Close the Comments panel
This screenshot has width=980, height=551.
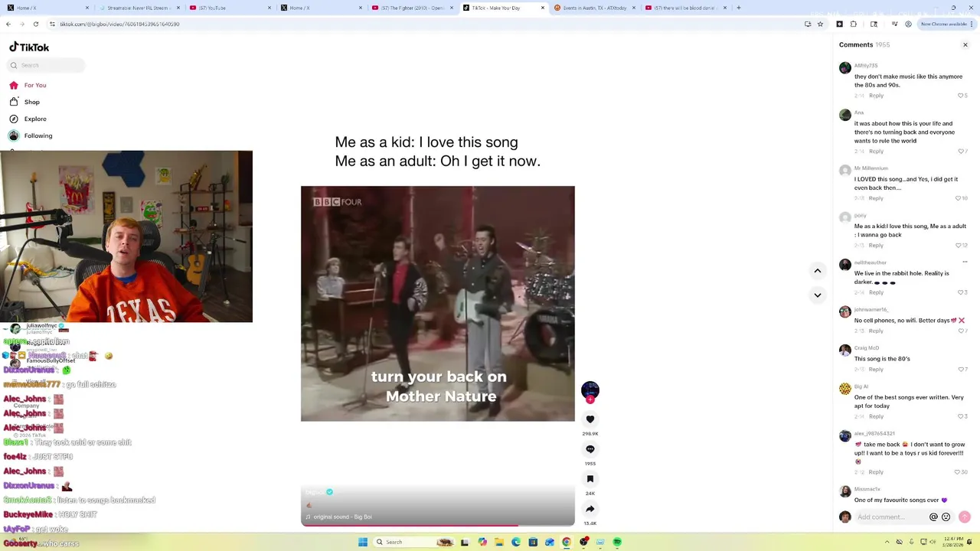tap(965, 45)
